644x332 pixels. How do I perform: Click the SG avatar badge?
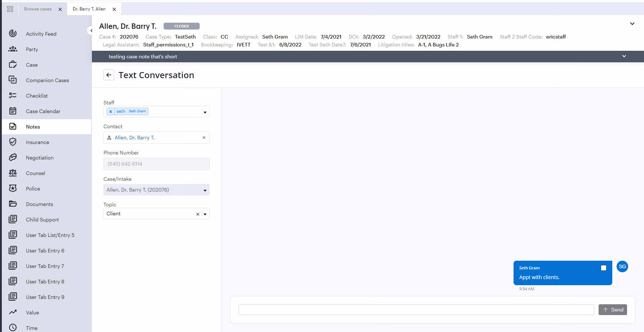point(622,266)
